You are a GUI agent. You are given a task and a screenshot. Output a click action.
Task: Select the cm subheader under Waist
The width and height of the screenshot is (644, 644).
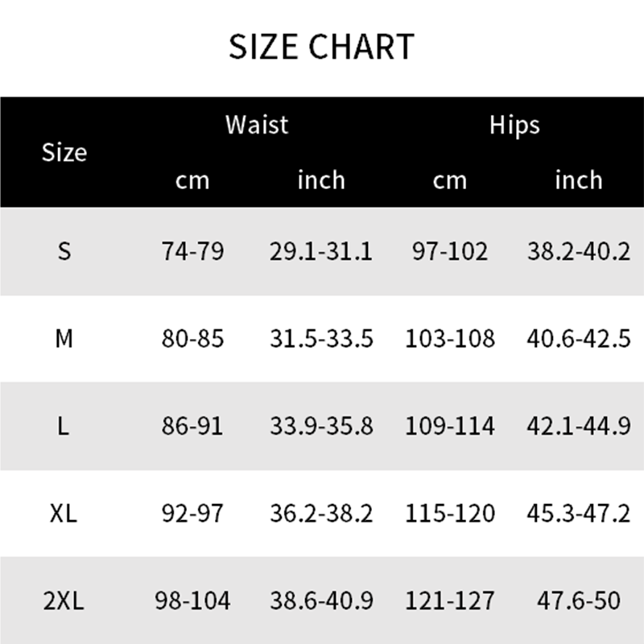192,180
